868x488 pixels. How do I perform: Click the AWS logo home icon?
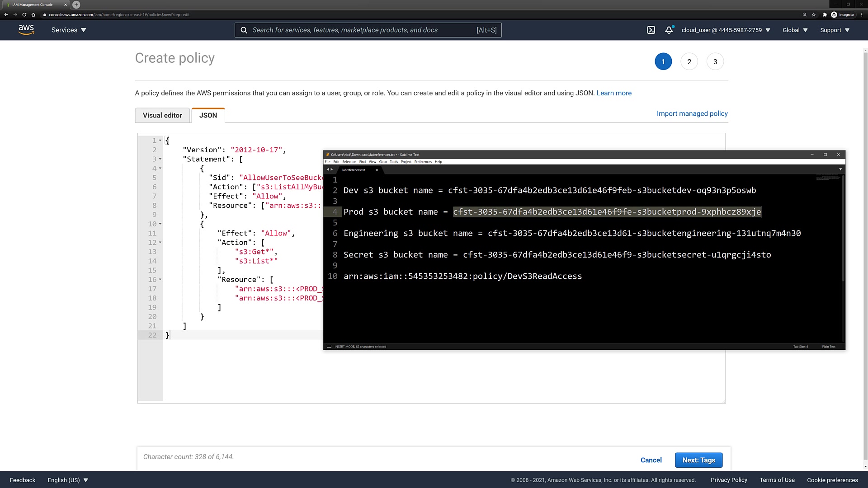26,30
